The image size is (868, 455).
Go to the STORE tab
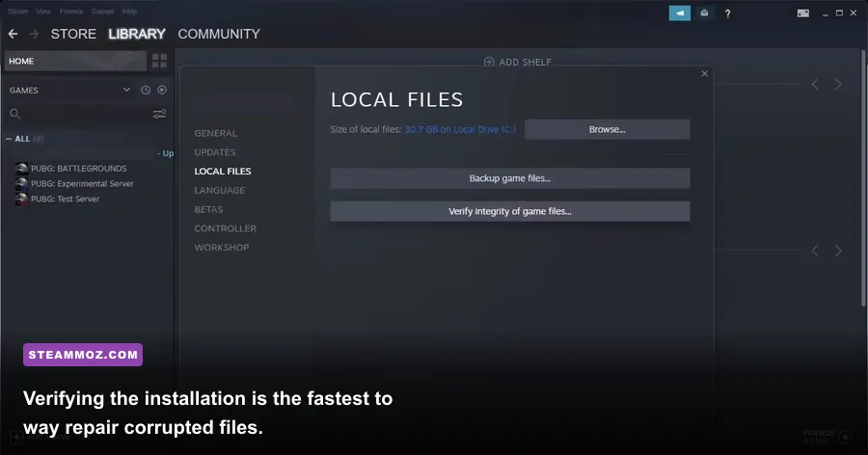(x=73, y=34)
